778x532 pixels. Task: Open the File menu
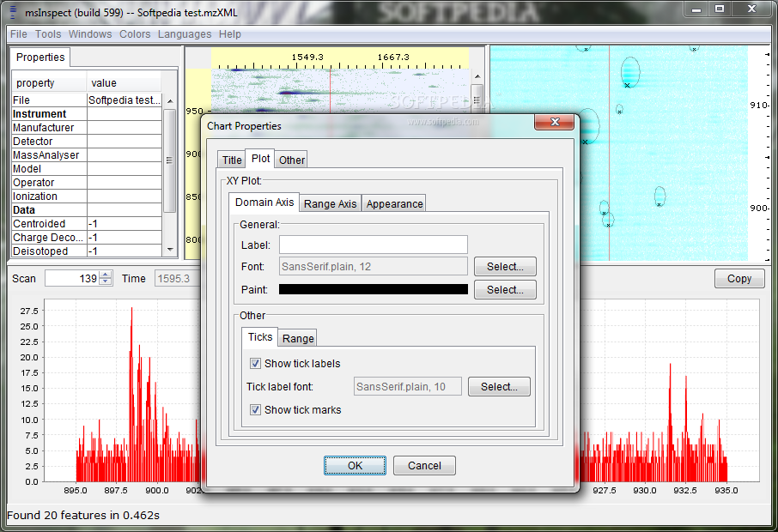coord(19,34)
